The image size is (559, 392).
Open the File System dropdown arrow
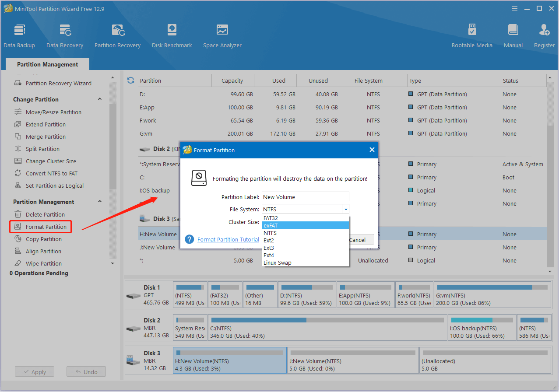[345, 210]
